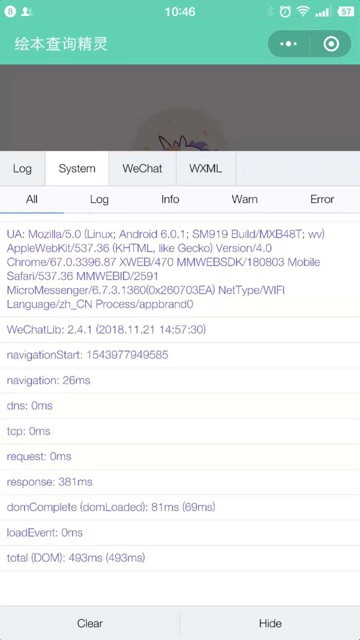The height and width of the screenshot is (640, 360).
Task: Open the WeChat tab
Action: click(142, 169)
